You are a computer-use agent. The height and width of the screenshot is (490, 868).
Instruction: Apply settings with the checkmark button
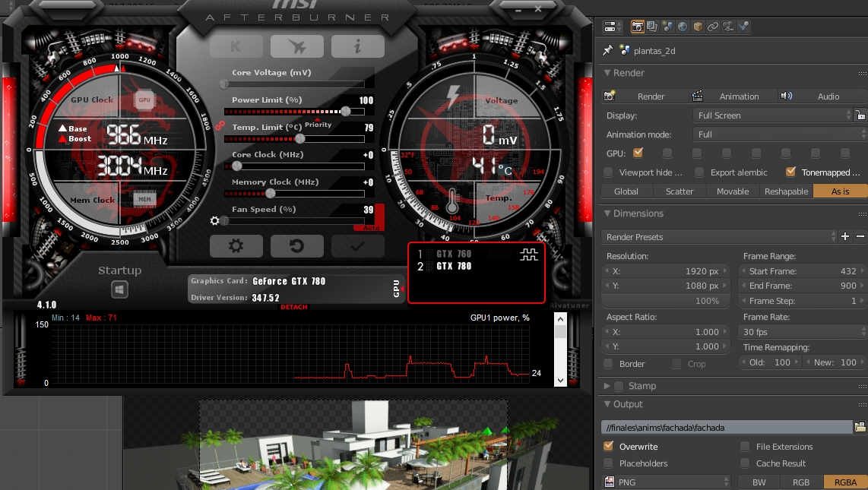click(357, 245)
